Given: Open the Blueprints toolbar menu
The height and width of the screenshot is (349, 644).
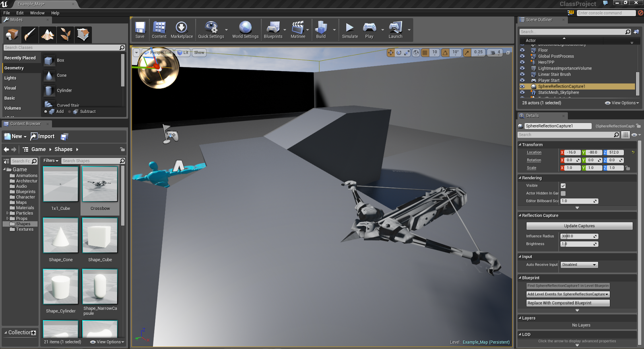Looking at the screenshot, I should click(x=273, y=30).
